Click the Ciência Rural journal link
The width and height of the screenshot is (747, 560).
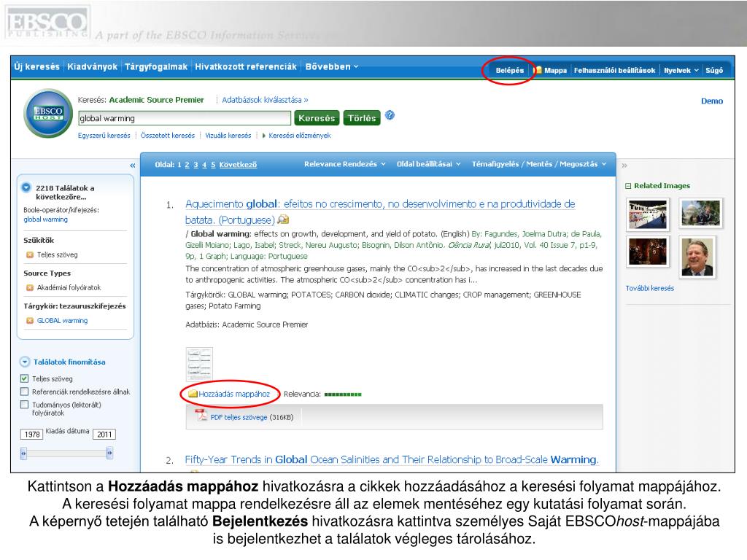point(469,245)
